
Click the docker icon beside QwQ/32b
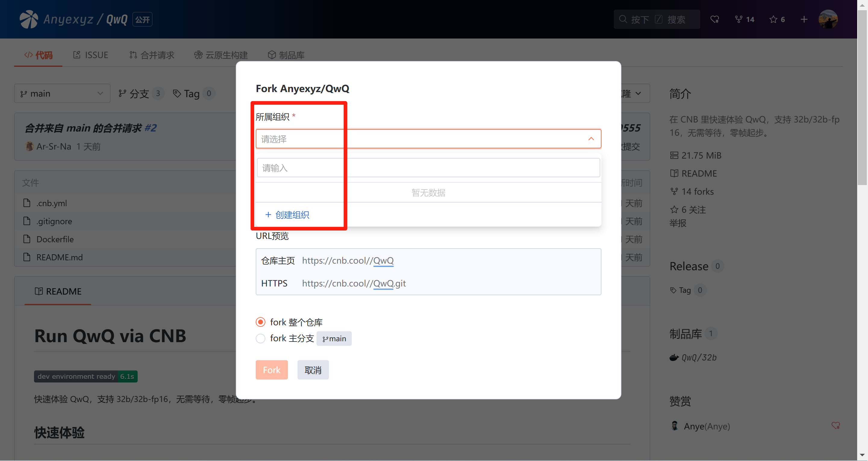click(674, 357)
